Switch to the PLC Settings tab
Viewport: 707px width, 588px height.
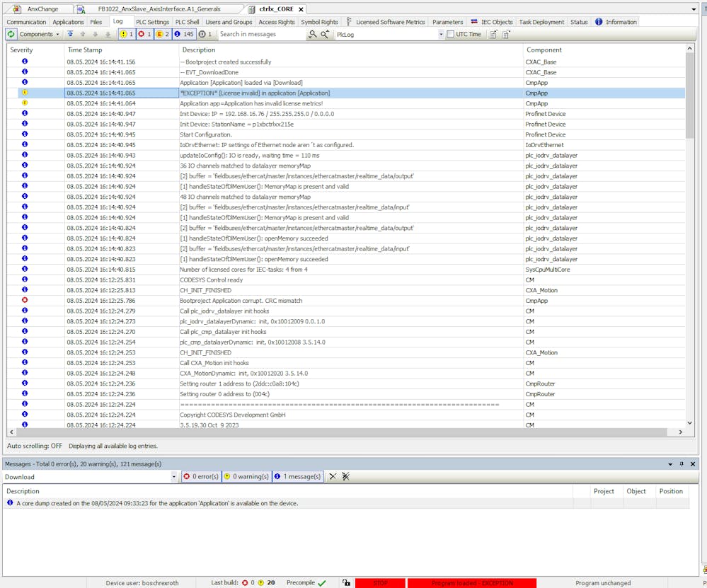(152, 22)
